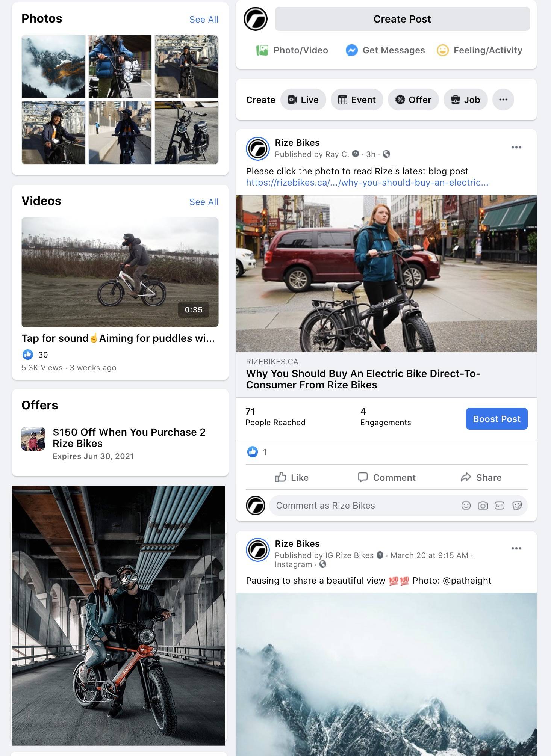The height and width of the screenshot is (756, 551).
Task: Open the misty mountain photo thumbnail
Action: coord(53,66)
